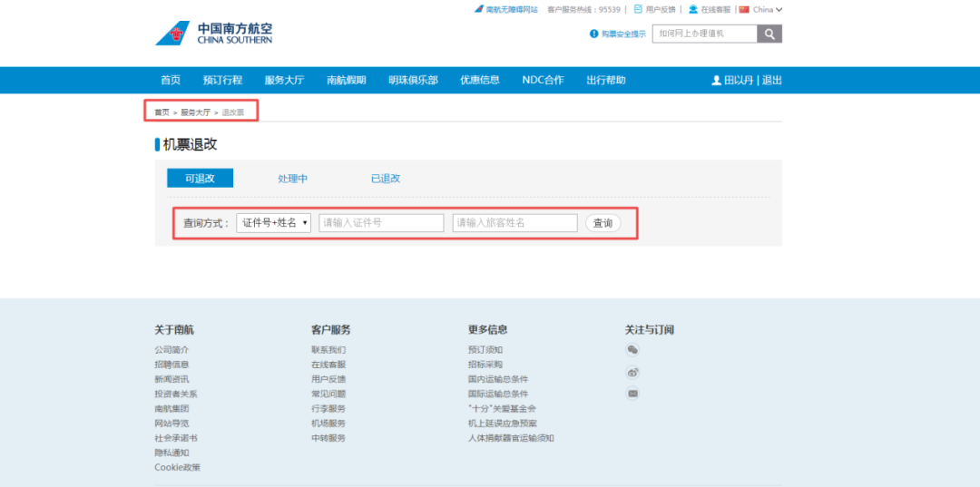
Task: Click the 退出 logout link
Action: pos(771,80)
